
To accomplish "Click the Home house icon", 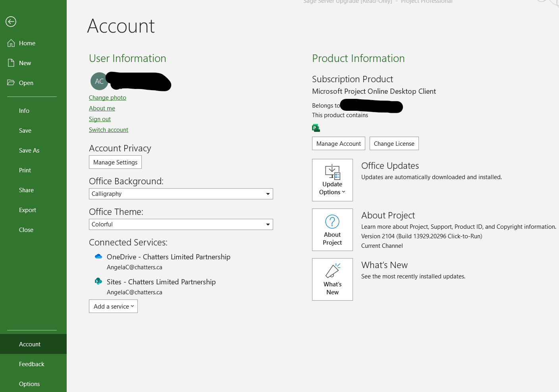I will coord(11,43).
